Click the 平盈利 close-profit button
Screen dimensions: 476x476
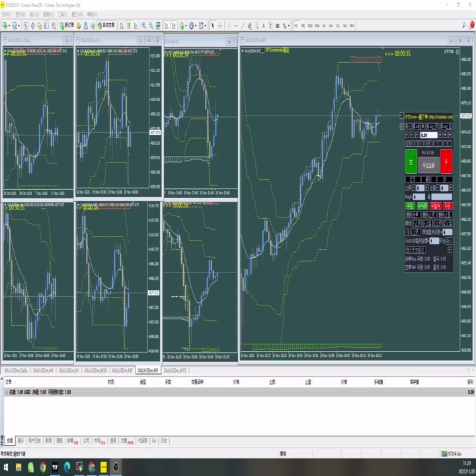(436, 206)
